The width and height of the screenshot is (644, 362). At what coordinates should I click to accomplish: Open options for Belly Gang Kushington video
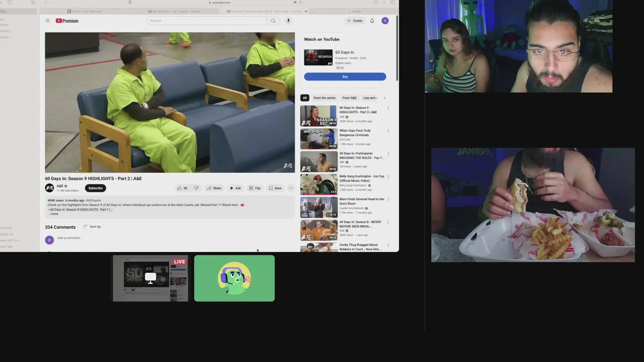(388, 177)
